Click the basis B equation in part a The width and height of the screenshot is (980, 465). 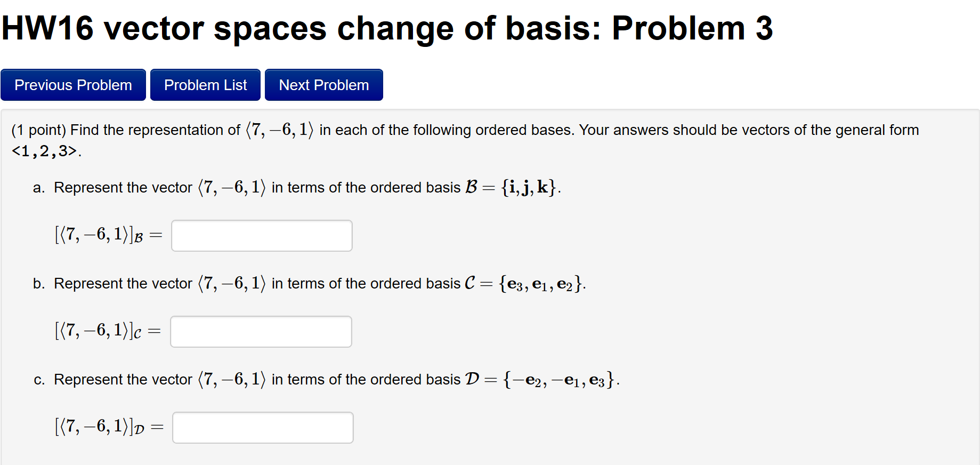click(x=512, y=187)
